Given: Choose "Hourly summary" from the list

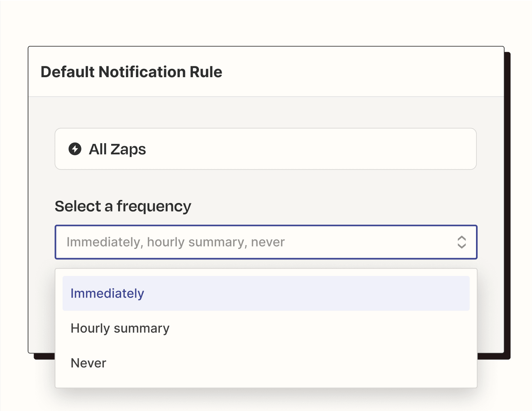Looking at the screenshot, I should pyautogui.click(x=120, y=328).
